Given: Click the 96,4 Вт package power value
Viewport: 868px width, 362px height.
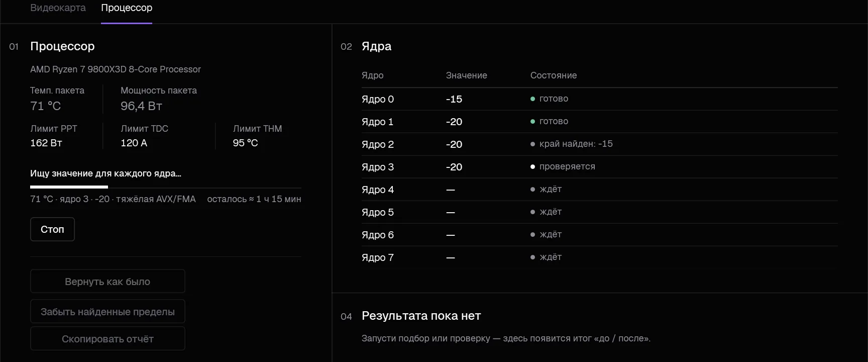Looking at the screenshot, I should pos(141,106).
